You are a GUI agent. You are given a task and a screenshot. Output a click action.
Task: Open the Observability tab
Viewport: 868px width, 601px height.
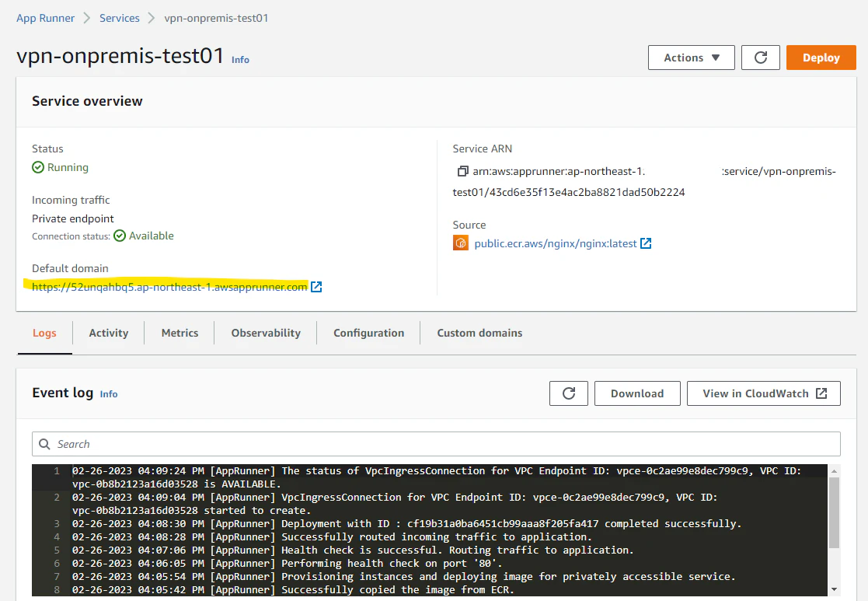266,333
